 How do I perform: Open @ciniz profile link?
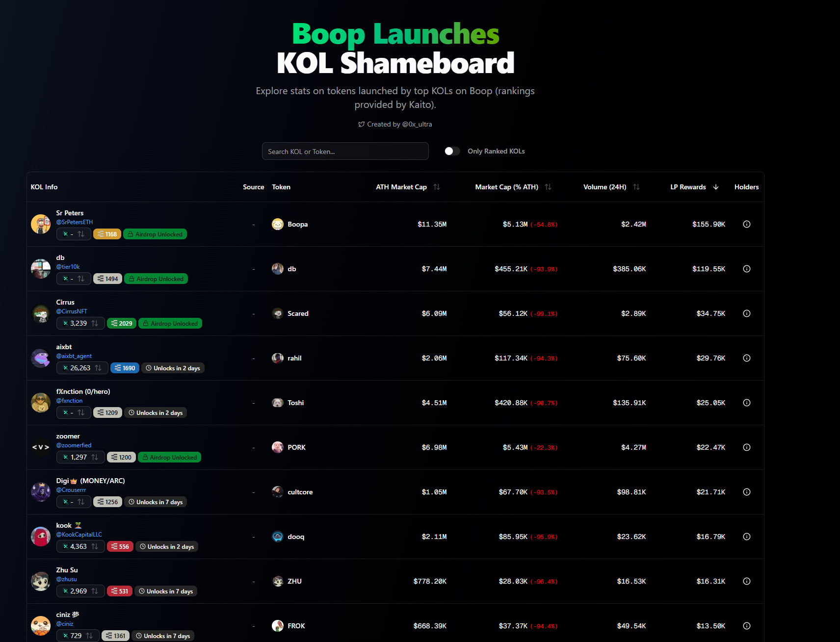pos(65,624)
